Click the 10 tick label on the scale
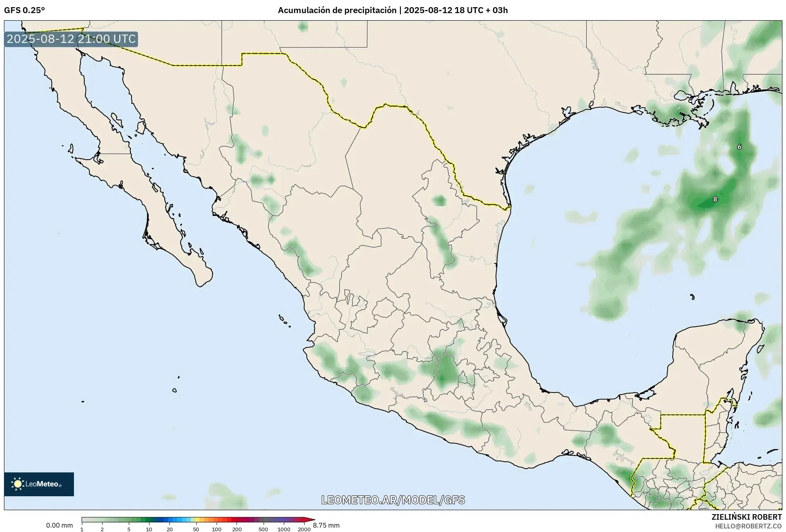Viewport: 786px width, 532px height. (x=149, y=529)
